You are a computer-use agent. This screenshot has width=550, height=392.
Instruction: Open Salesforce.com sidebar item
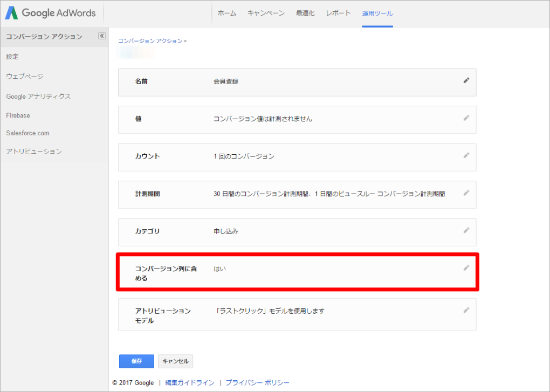(x=28, y=133)
